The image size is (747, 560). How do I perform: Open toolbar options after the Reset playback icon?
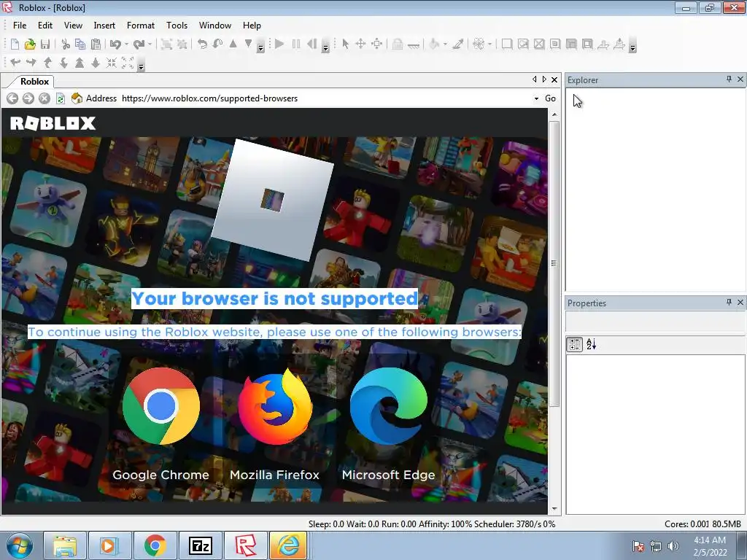point(325,47)
